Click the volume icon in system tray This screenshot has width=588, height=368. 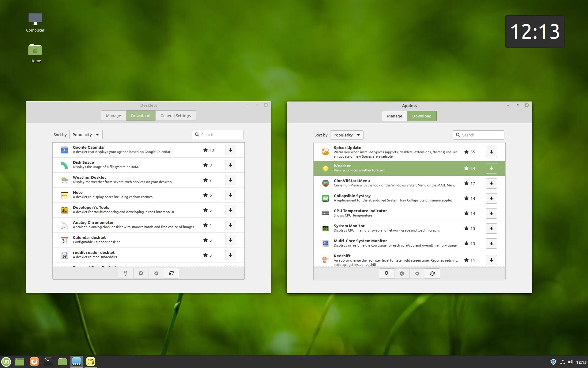click(x=570, y=362)
